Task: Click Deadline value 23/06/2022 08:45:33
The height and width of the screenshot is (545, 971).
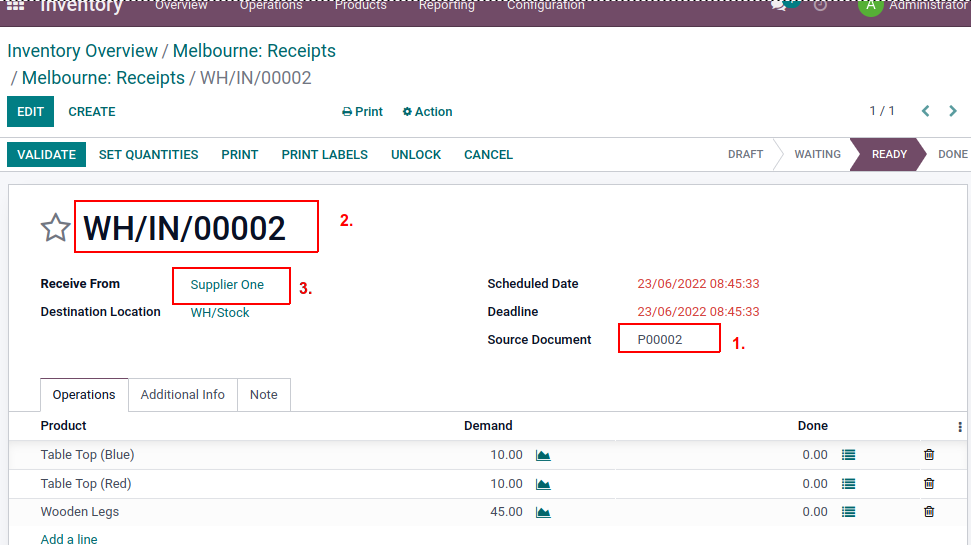Action: [x=698, y=312]
